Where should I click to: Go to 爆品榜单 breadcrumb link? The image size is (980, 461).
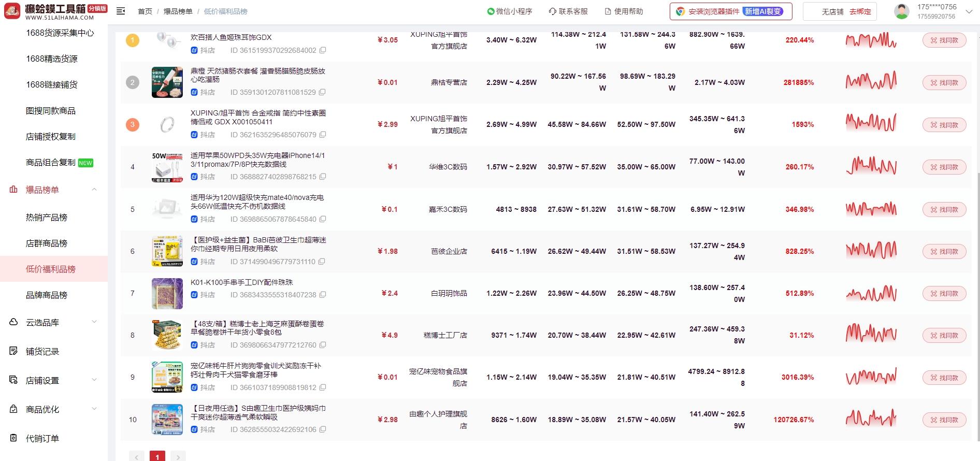pyautogui.click(x=178, y=11)
